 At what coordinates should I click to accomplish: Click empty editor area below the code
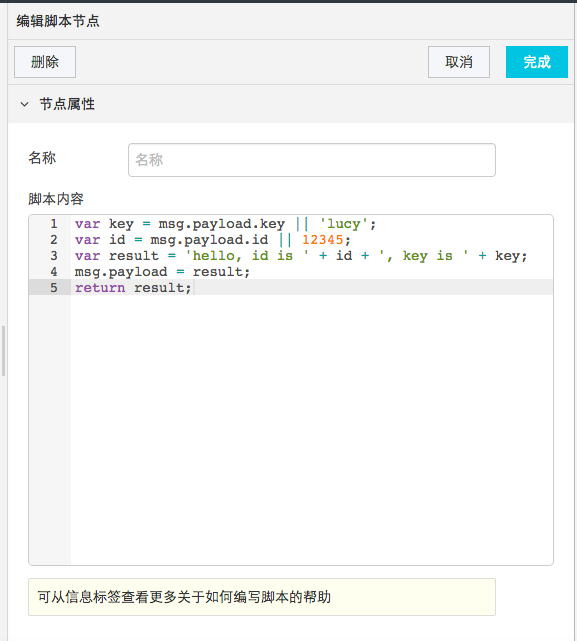pos(312,429)
